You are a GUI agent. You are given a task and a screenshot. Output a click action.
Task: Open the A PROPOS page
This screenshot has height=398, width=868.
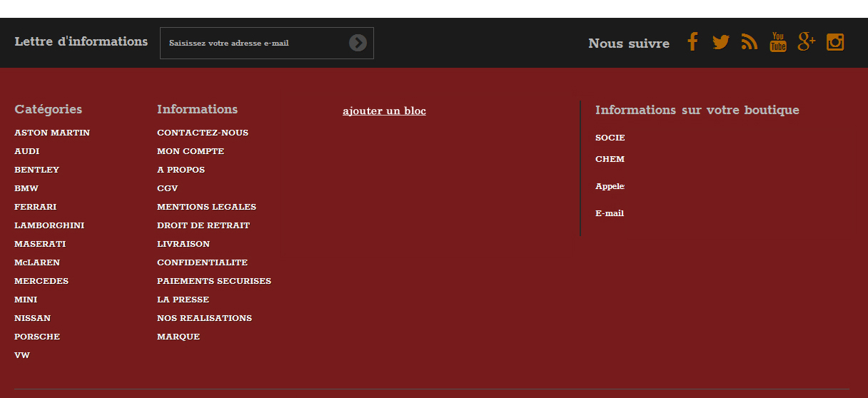pyautogui.click(x=181, y=170)
